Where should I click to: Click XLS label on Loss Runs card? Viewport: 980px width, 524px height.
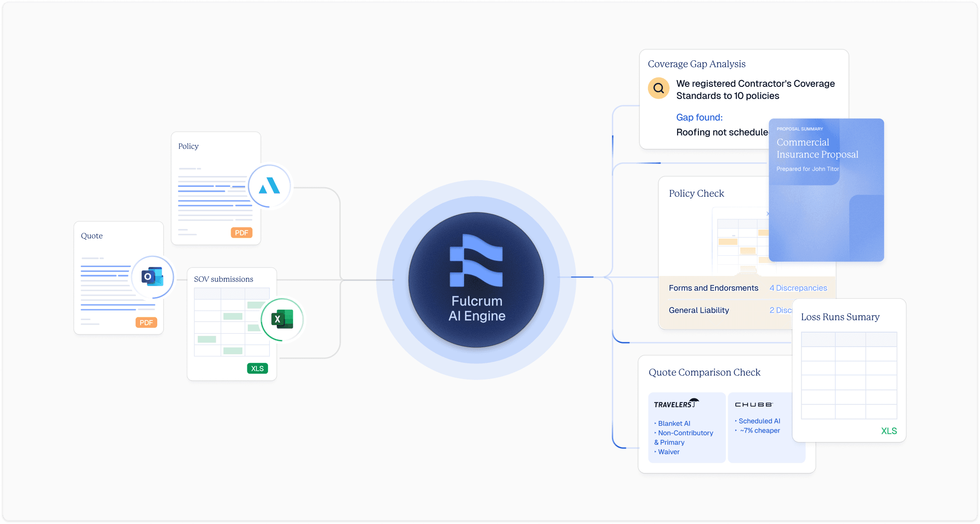pos(889,431)
